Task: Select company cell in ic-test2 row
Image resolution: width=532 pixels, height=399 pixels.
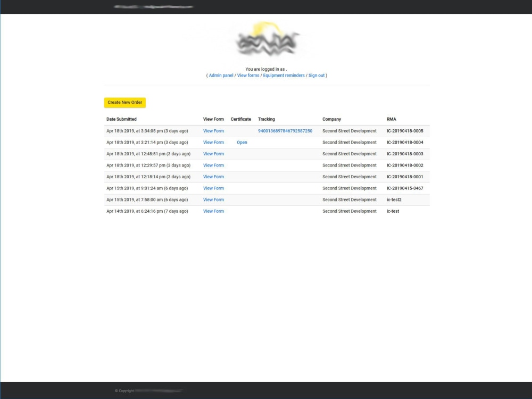Action: pyautogui.click(x=350, y=200)
